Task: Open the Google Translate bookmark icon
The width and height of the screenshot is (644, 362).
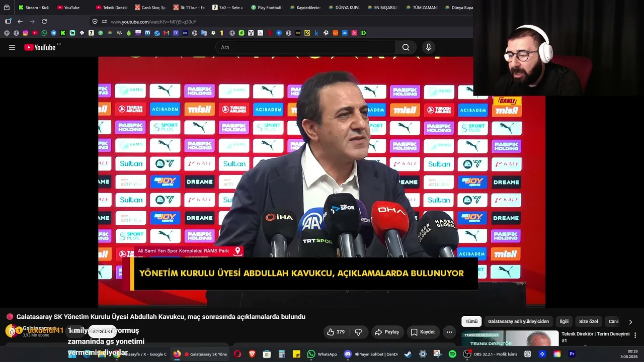Action: click(x=204, y=33)
